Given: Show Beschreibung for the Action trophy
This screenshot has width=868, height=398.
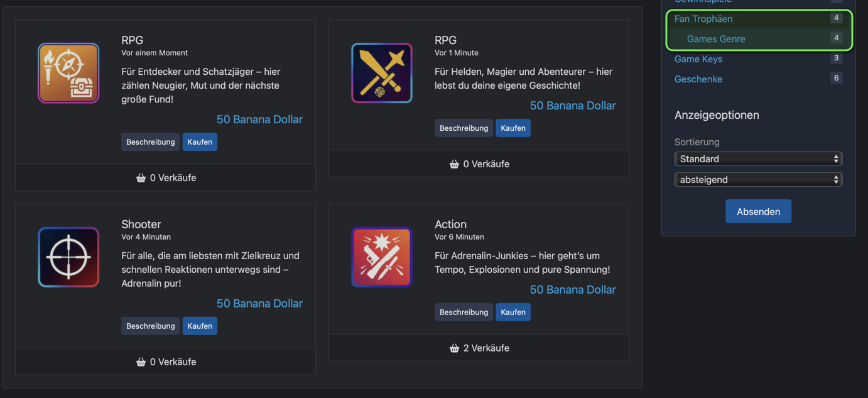Looking at the screenshot, I should pyautogui.click(x=464, y=312).
